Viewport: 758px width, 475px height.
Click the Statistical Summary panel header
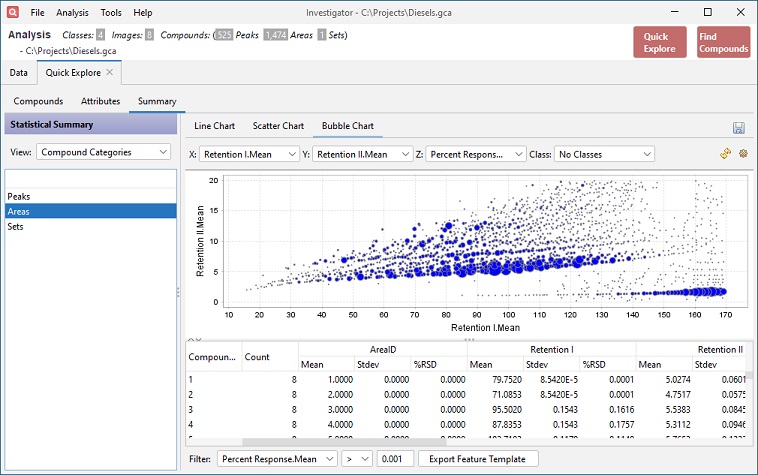[91, 124]
